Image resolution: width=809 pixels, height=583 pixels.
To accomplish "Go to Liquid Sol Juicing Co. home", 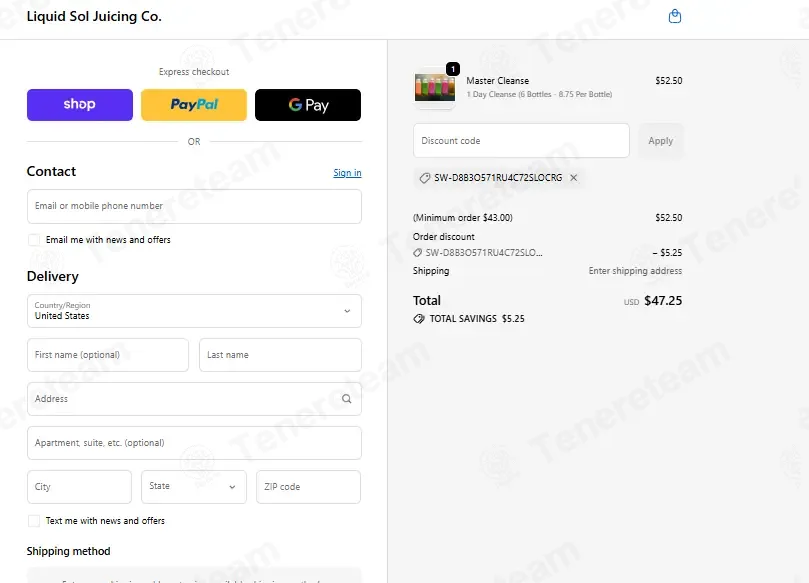I will pos(94,17).
